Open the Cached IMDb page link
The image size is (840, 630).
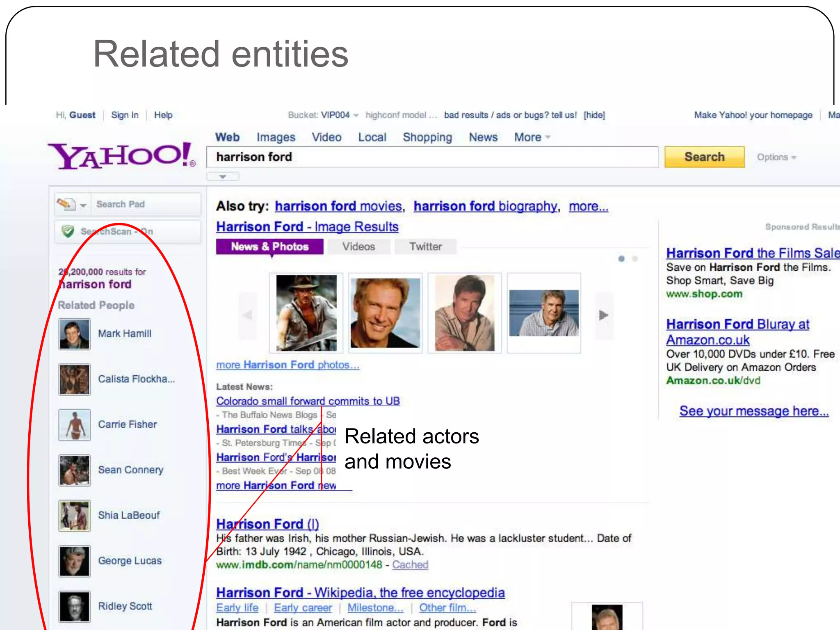(410, 565)
